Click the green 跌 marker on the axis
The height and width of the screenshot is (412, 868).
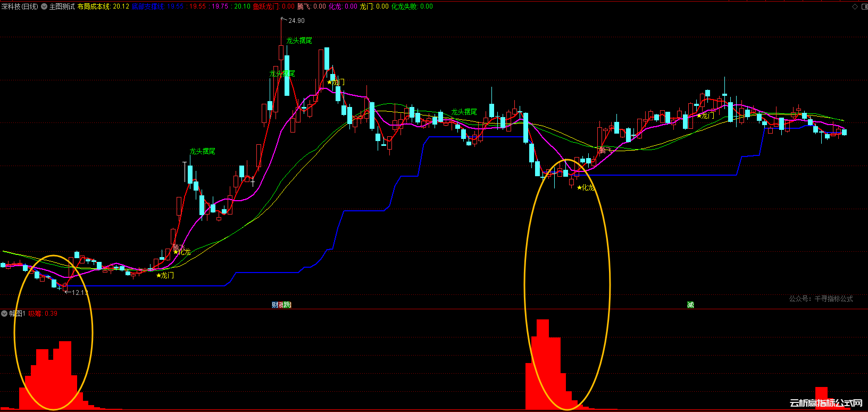click(x=287, y=305)
